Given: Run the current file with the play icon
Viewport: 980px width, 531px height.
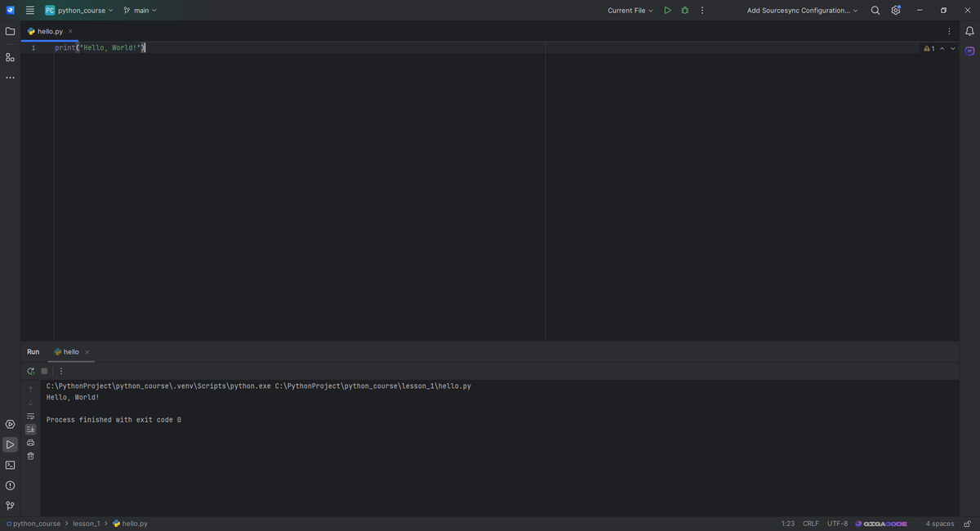Looking at the screenshot, I should [667, 11].
